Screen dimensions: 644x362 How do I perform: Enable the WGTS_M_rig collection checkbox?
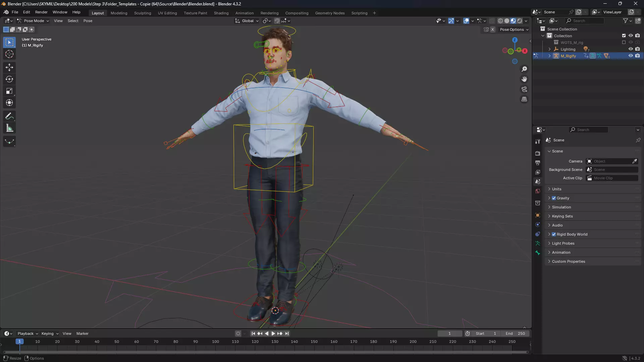(x=624, y=42)
